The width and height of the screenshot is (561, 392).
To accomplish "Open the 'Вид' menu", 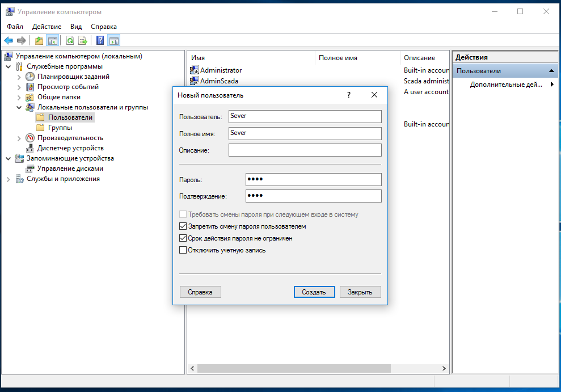I will pos(76,27).
